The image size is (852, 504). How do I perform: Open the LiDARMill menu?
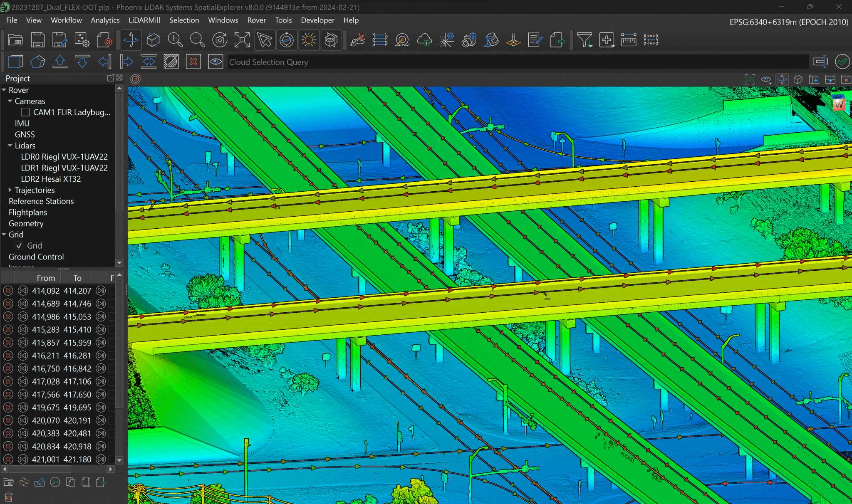coord(144,20)
